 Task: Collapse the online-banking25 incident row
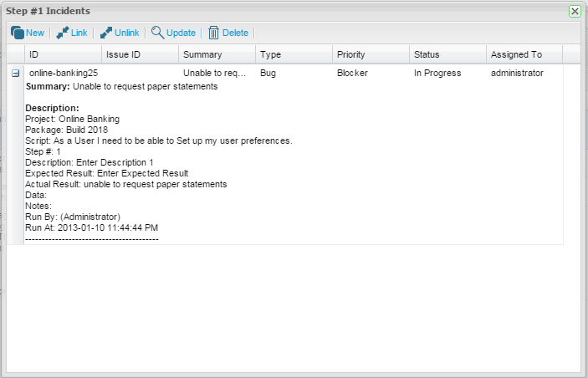point(15,74)
